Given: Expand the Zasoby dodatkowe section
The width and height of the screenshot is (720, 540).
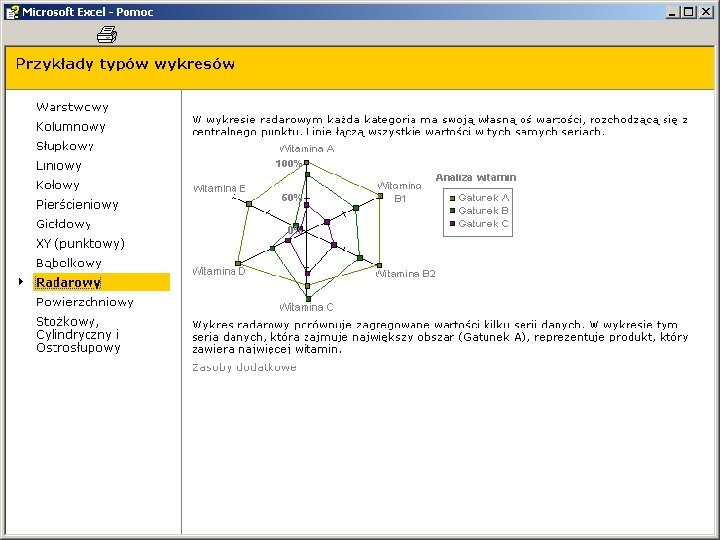Looking at the screenshot, I should [244, 367].
